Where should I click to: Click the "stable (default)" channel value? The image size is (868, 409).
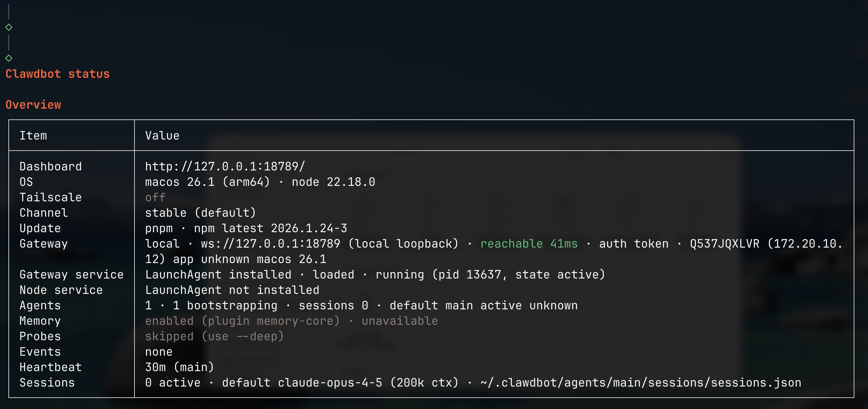point(201,213)
